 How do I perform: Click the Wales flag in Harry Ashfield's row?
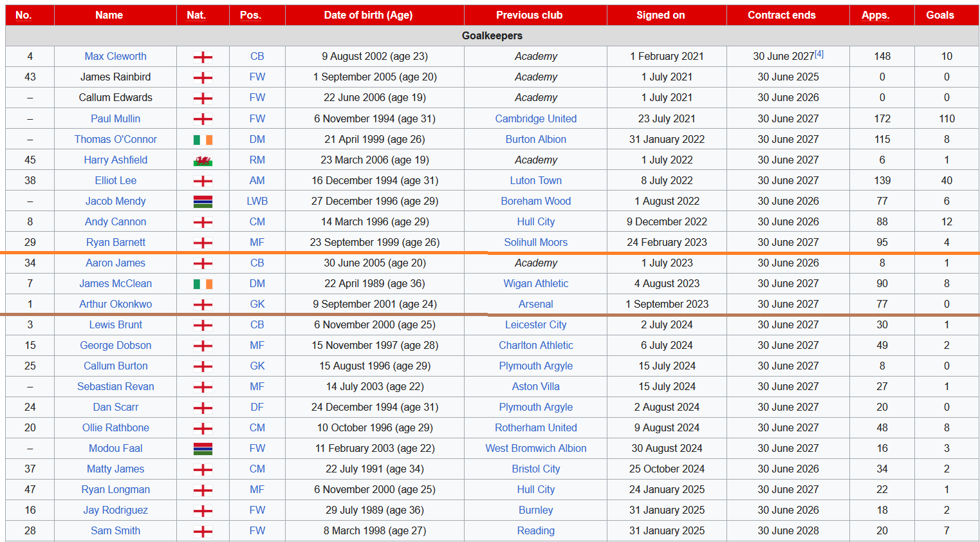coord(203,160)
